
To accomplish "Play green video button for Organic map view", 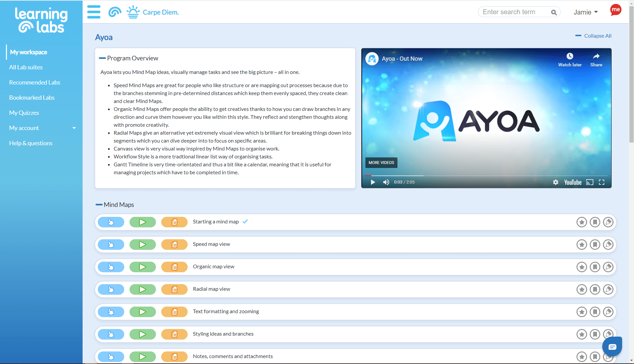I will coord(143,267).
